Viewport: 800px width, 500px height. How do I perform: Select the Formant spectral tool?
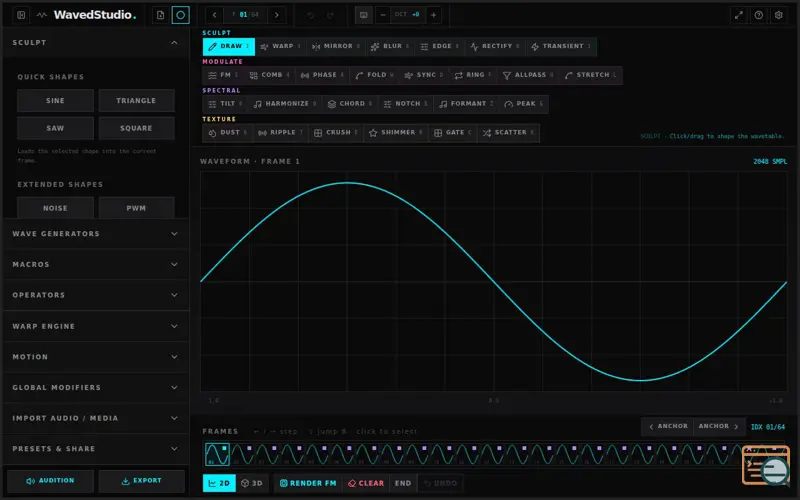click(466, 104)
